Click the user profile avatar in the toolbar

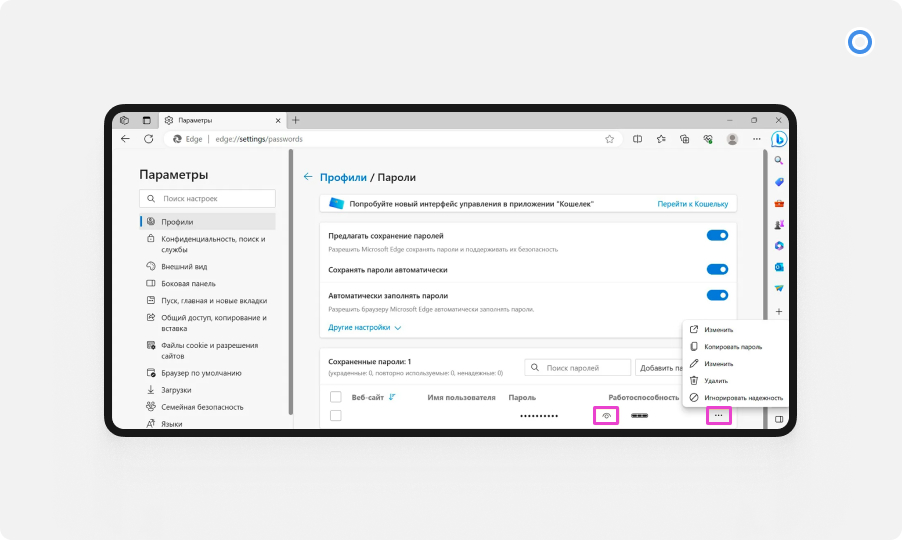732,139
